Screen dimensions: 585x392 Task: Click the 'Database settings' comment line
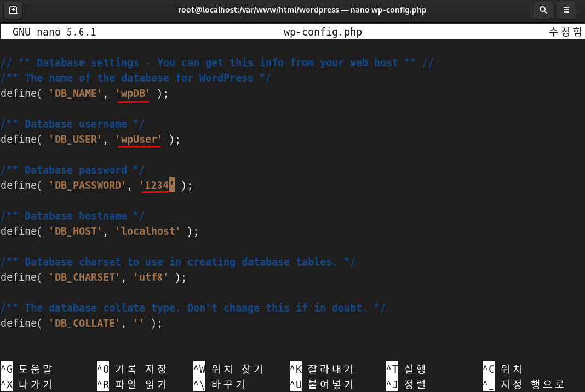click(x=217, y=62)
